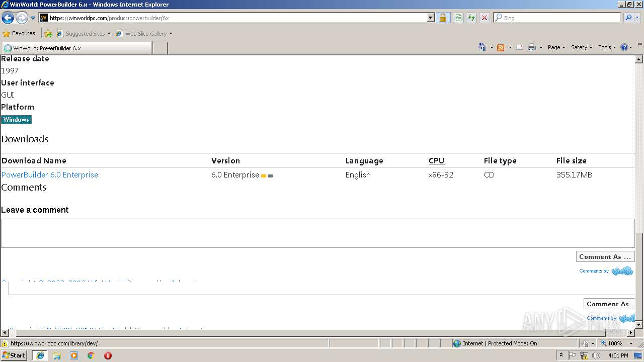Launch Chrome from the taskbar
This screenshot has height=362, width=644.
click(91, 355)
